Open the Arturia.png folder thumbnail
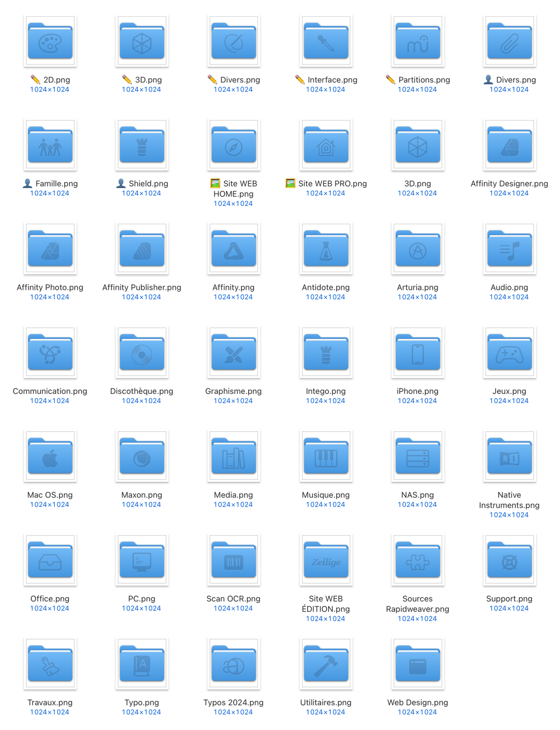This screenshot has width=560, height=730. 418,249
